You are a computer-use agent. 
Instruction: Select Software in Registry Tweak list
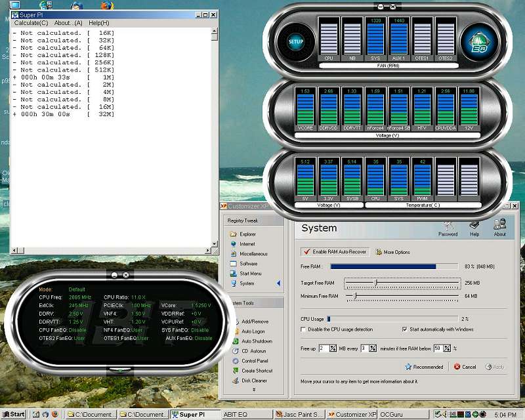click(243, 264)
